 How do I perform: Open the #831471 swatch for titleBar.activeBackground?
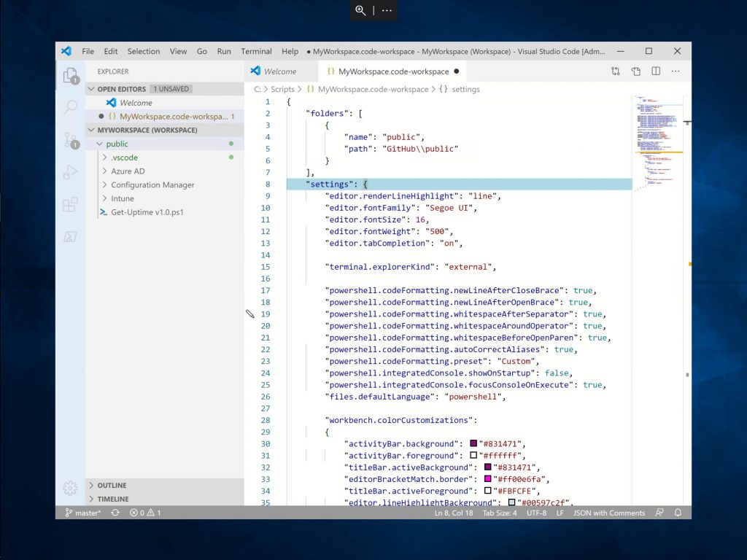pos(488,467)
